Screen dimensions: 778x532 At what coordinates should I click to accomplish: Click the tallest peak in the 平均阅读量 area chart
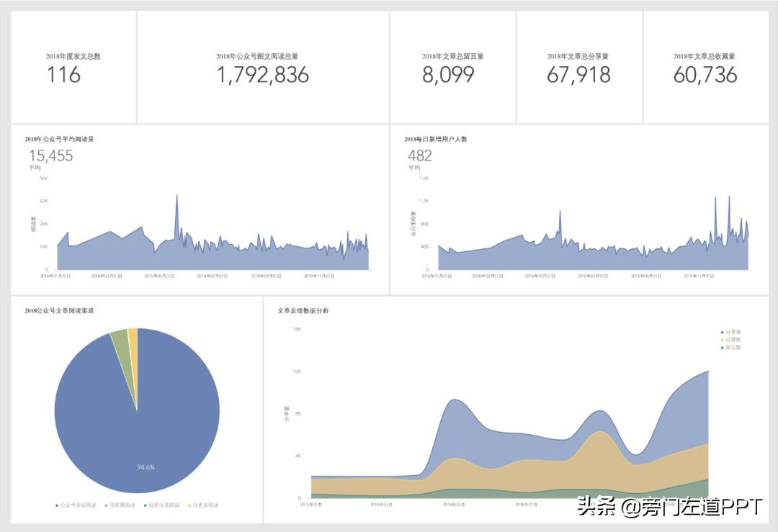(x=176, y=197)
